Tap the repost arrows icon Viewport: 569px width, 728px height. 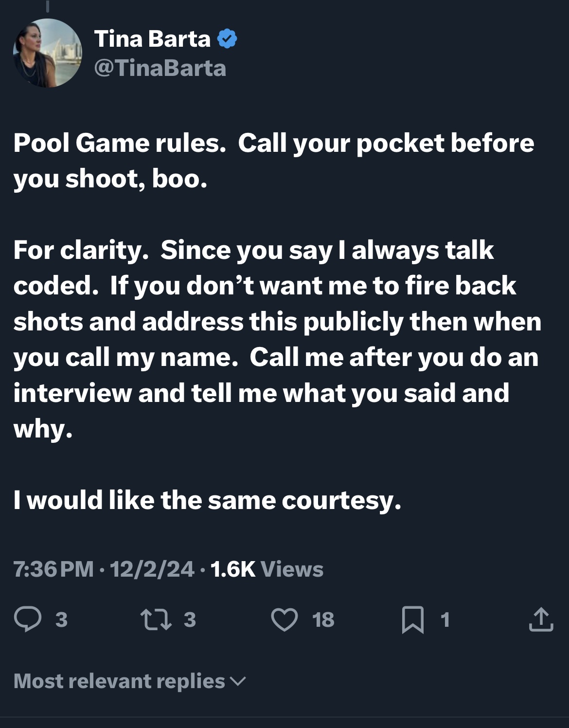pyautogui.click(x=156, y=620)
